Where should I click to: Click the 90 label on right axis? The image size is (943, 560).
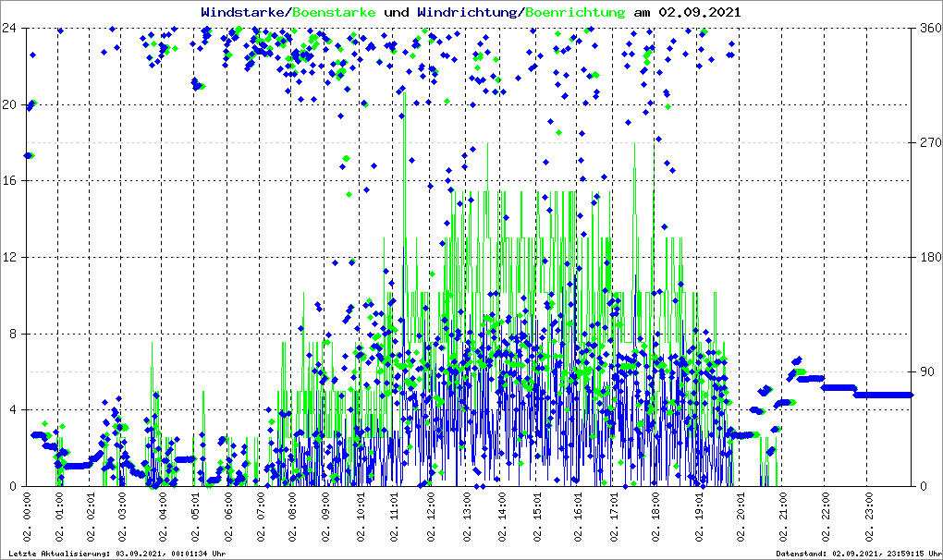click(x=926, y=371)
